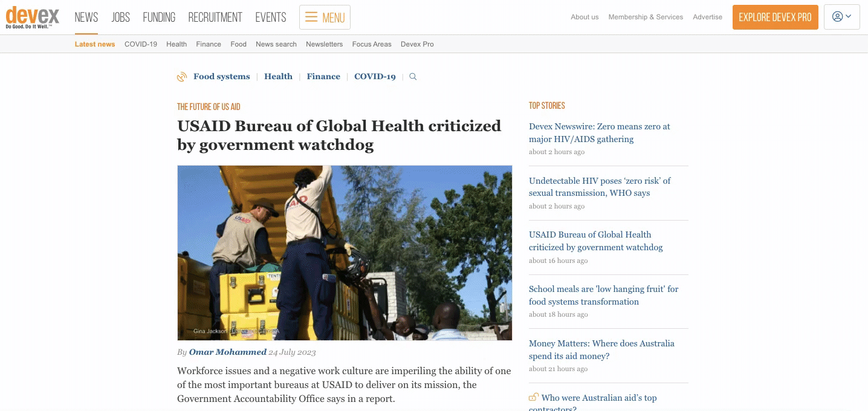Open Membership & Services link
868x411 pixels.
coord(646,17)
